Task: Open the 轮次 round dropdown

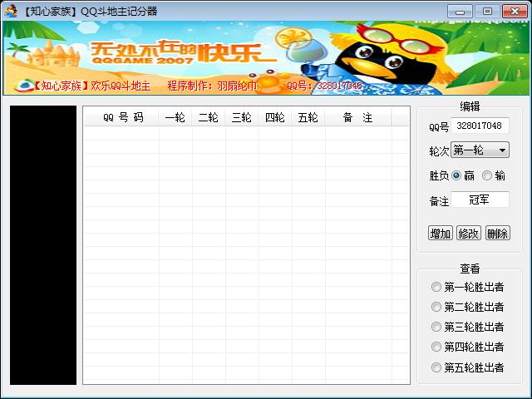Action: click(480, 150)
